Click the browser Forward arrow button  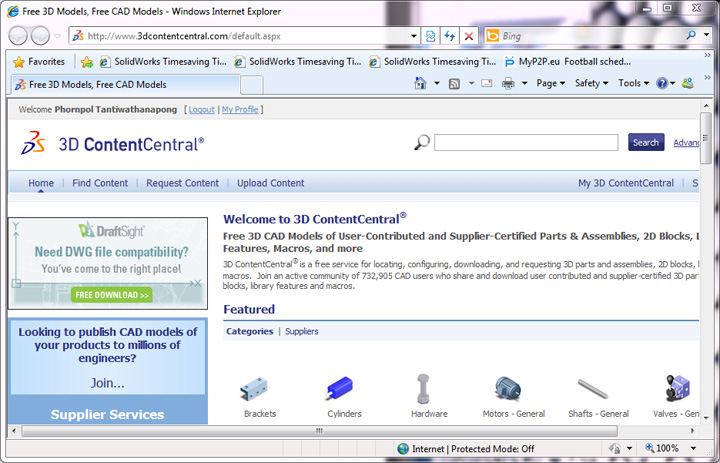pos(40,36)
